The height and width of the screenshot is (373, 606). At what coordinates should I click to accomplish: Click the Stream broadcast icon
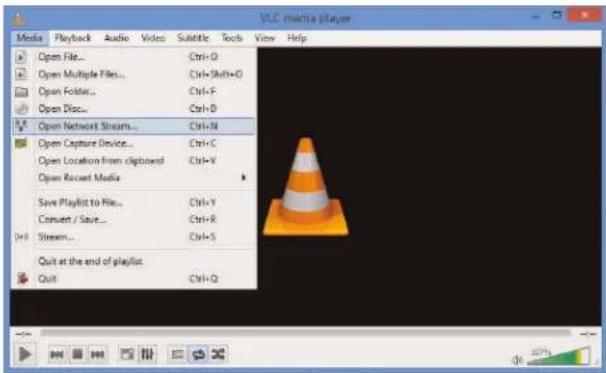[21, 237]
